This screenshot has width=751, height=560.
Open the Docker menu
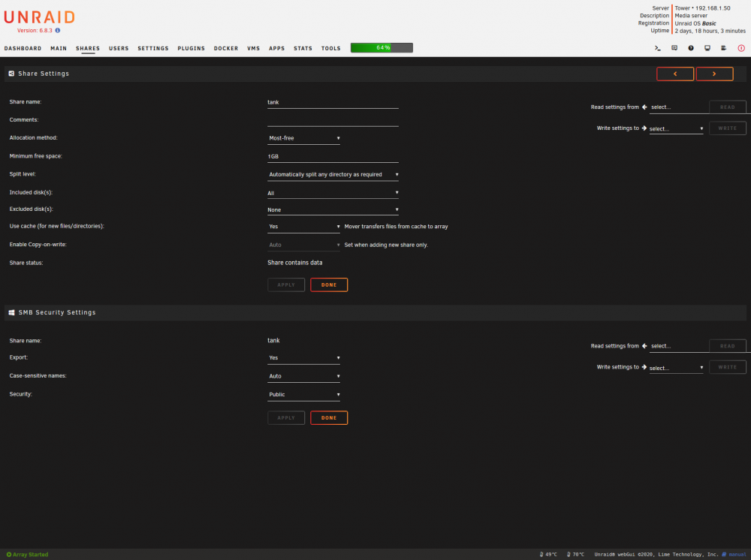(226, 48)
